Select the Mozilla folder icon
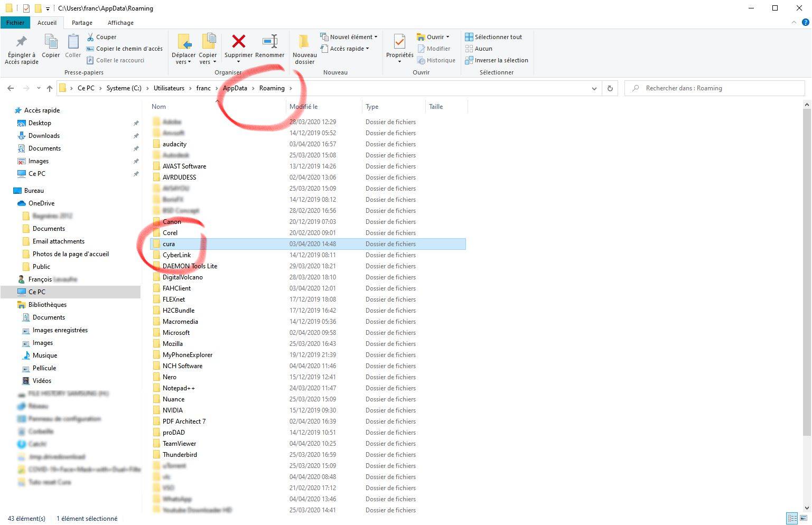The image size is (812, 525). (156, 344)
